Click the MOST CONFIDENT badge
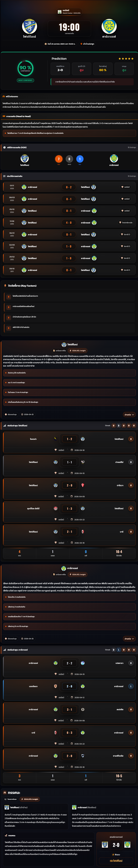 click(25, 80)
